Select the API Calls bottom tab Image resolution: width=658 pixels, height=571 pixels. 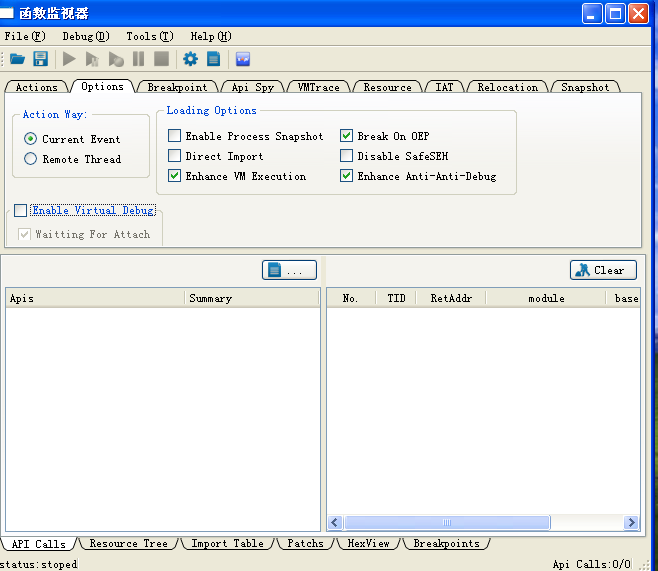39,544
